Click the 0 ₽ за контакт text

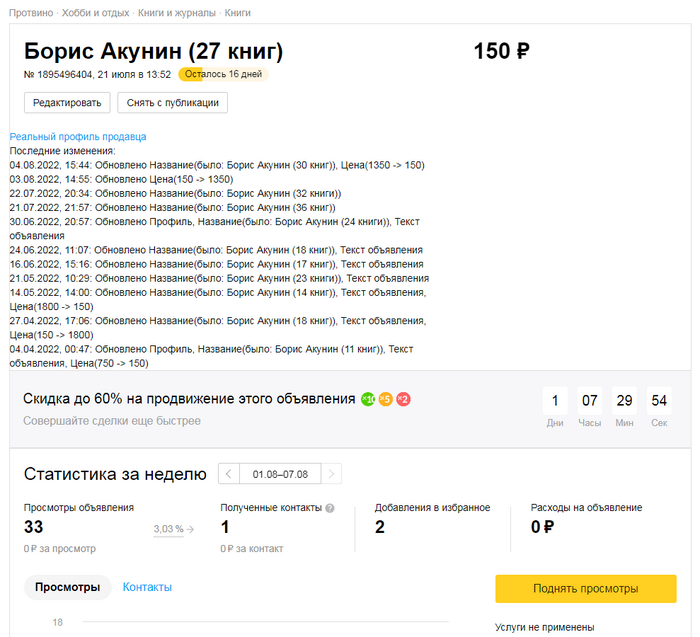252,549
